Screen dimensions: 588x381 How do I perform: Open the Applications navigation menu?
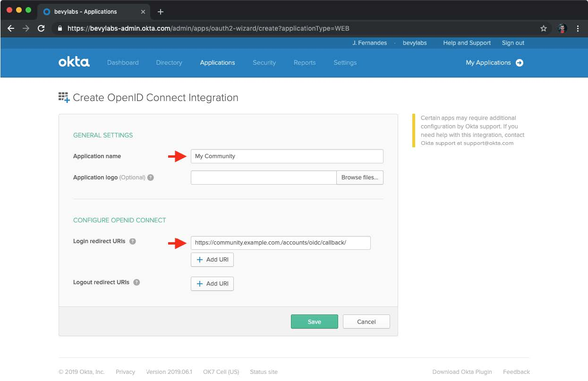coord(217,63)
